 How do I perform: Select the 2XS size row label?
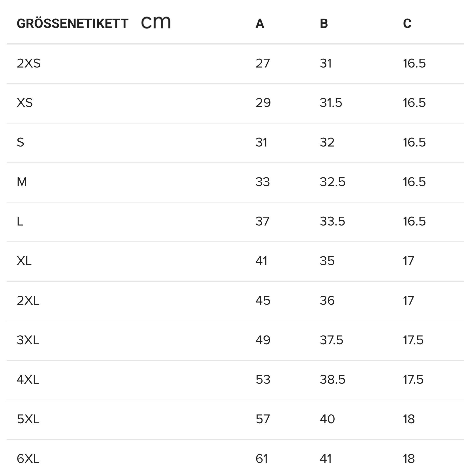pos(29,64)
